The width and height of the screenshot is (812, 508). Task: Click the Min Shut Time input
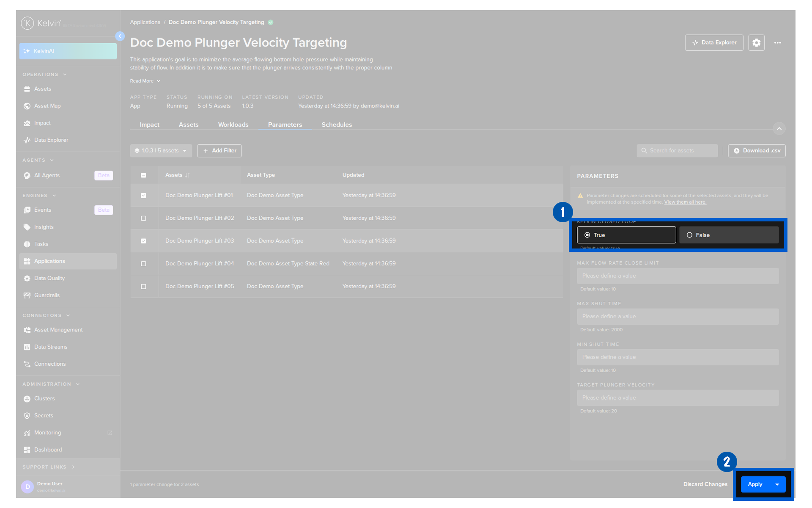(x=678, y=357)
